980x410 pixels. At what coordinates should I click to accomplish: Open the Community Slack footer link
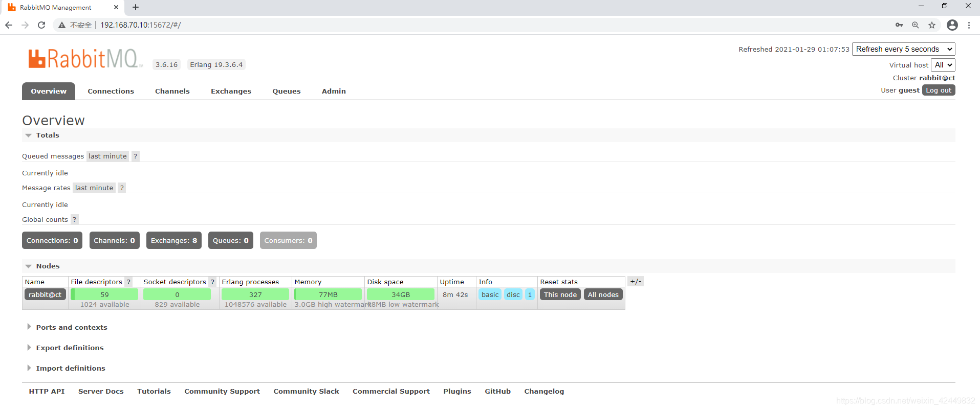(x=306, y=392)
